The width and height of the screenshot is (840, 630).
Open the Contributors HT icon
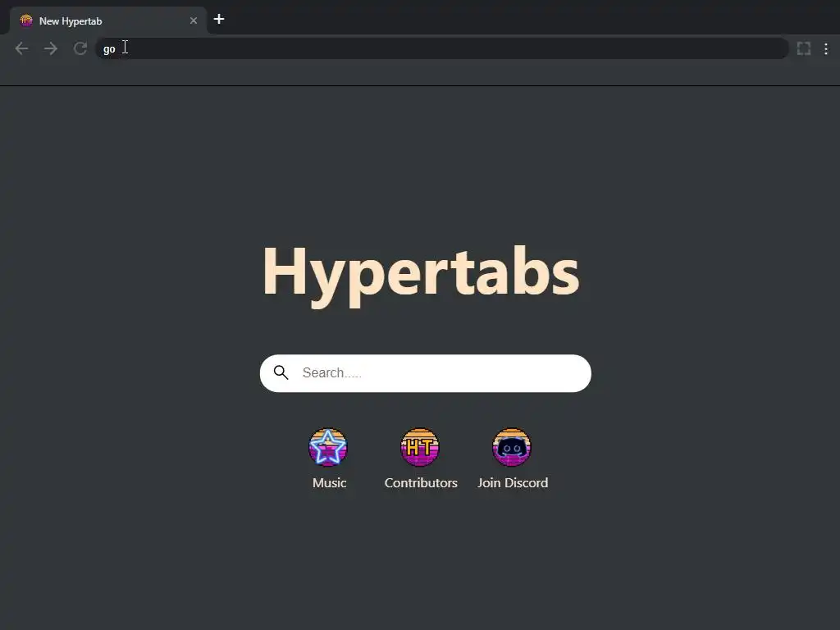coord(420,447)
